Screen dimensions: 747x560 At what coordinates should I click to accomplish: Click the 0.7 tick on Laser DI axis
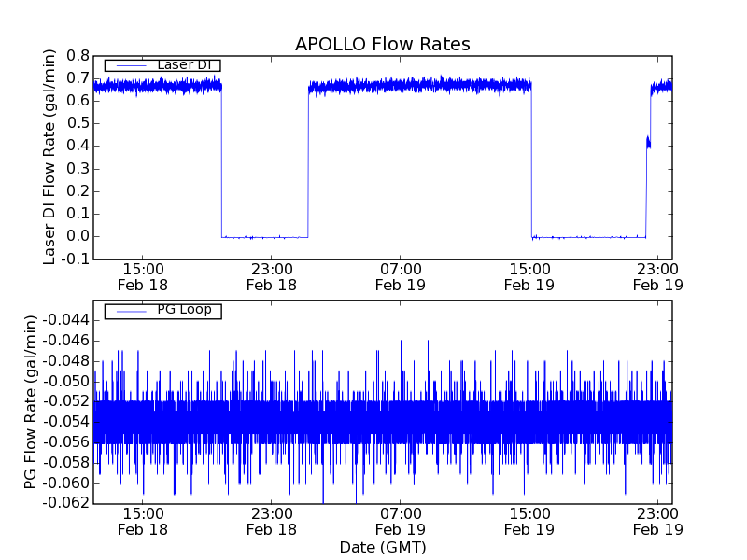pos(78,78)
